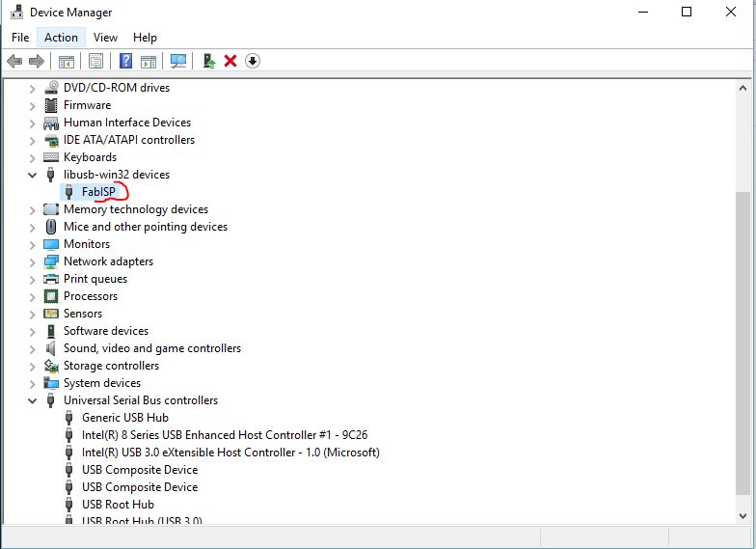
Task: Click the red X Uninstall device icon
Action: pos(230,62)
